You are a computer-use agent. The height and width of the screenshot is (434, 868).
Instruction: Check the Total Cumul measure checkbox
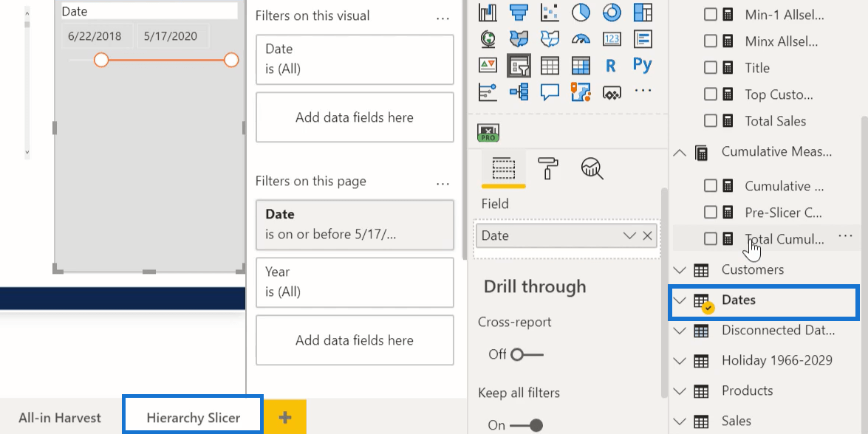[710, 238]
